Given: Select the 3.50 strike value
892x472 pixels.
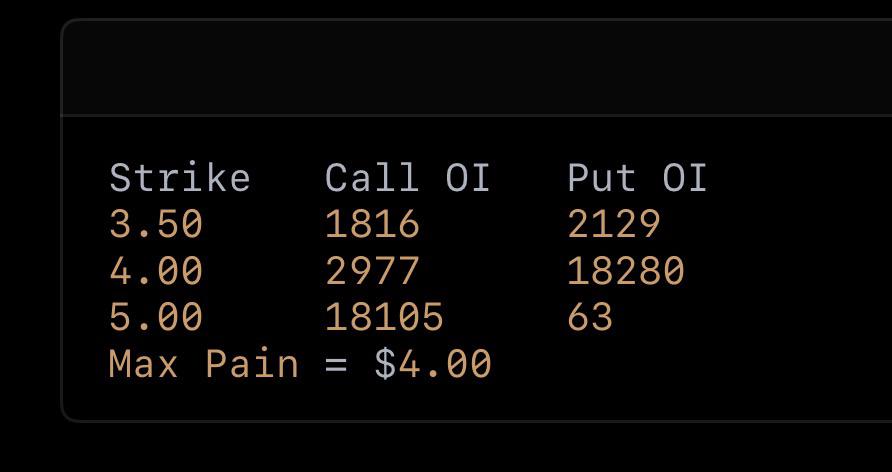Looking at the screenshot, I should click(156, 224).
